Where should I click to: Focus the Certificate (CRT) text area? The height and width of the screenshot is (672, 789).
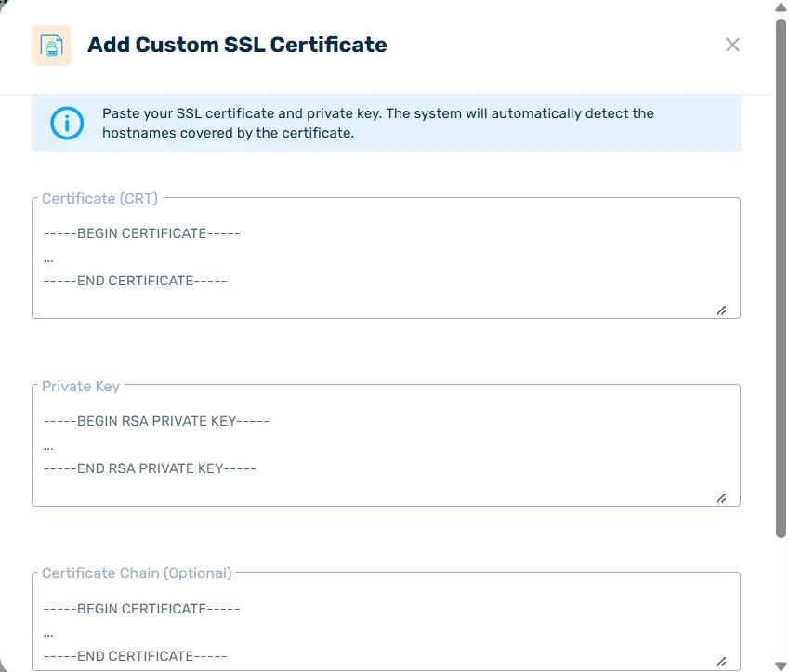tap(386, 258)
